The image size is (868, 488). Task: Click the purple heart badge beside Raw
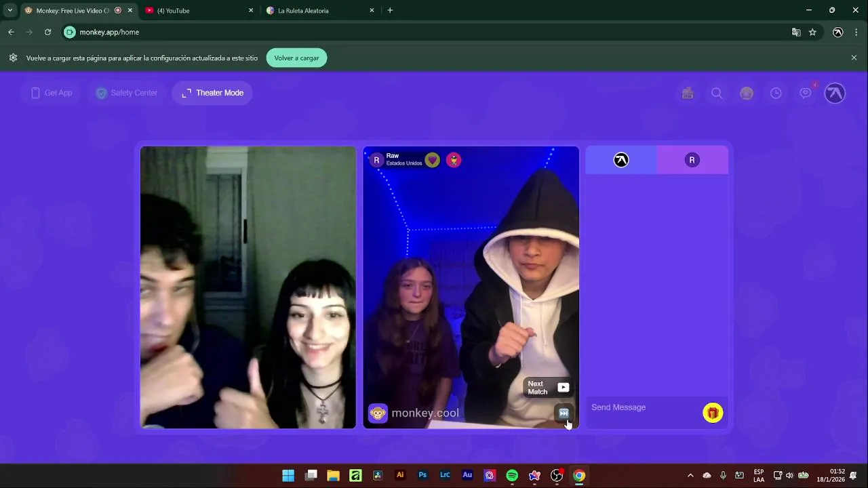[433, 160]
